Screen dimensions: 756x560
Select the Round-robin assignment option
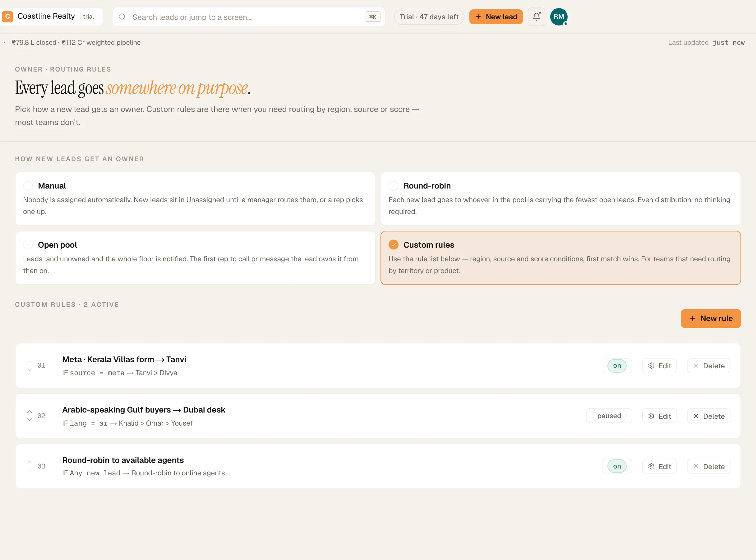[560, 198]
